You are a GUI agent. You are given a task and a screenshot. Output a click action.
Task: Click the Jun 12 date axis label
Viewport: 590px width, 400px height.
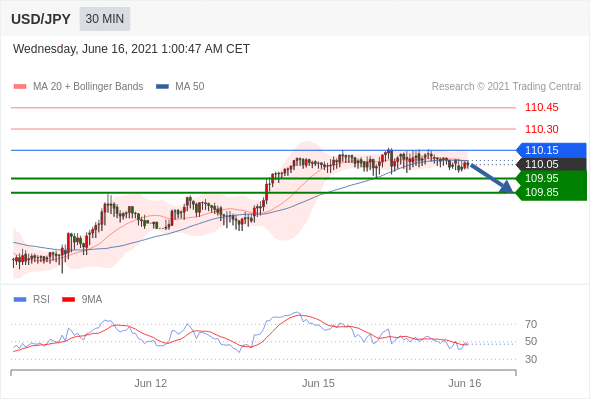tap(151, 383)
